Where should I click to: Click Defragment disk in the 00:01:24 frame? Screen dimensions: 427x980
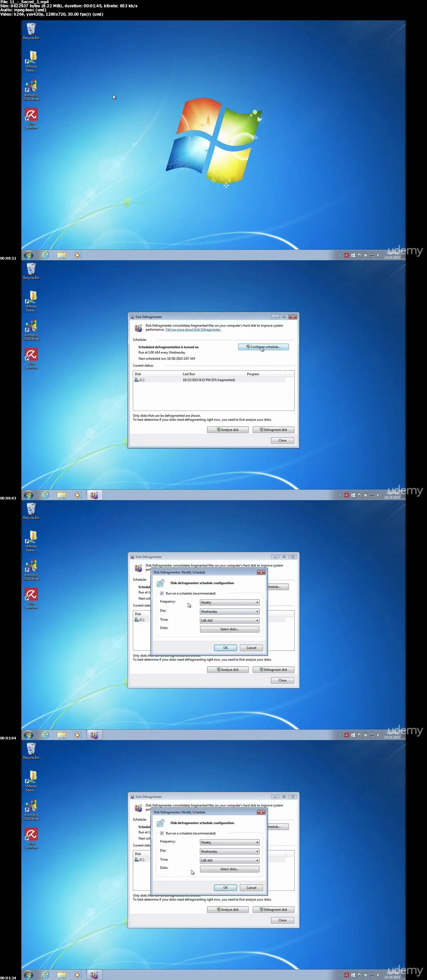coord(273,910)
